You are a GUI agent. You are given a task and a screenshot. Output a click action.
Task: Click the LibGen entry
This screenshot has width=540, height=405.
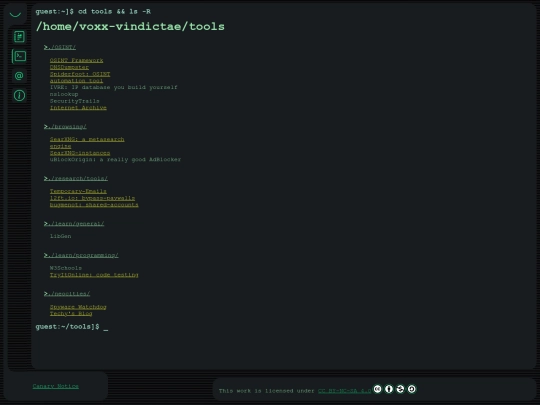(x=61, y=236)
